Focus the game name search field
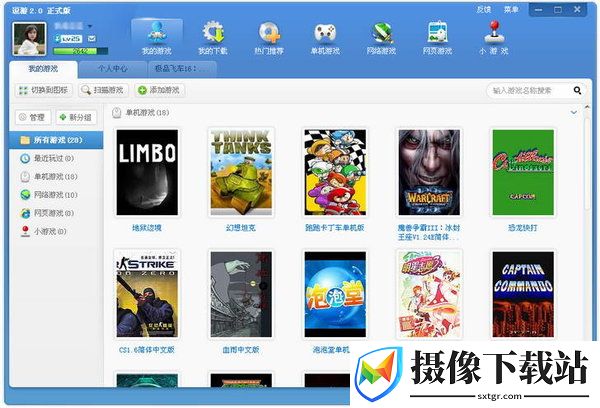The image size is (600, 408). tap(530, 91)
